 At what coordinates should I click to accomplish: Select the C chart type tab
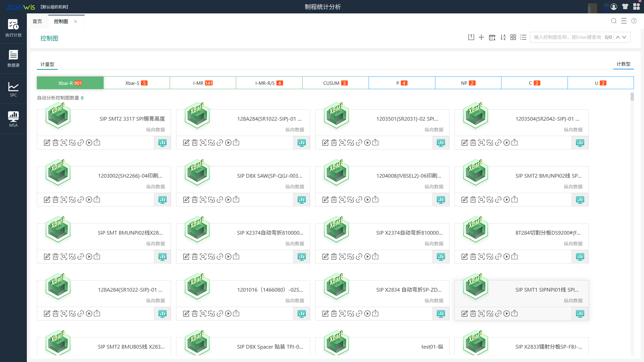(534, 83)
